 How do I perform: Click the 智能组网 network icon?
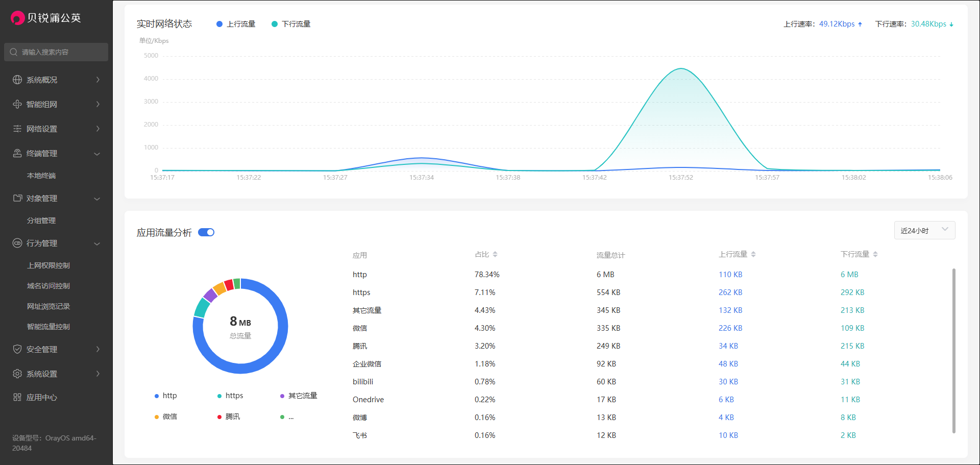coord(17,104)
